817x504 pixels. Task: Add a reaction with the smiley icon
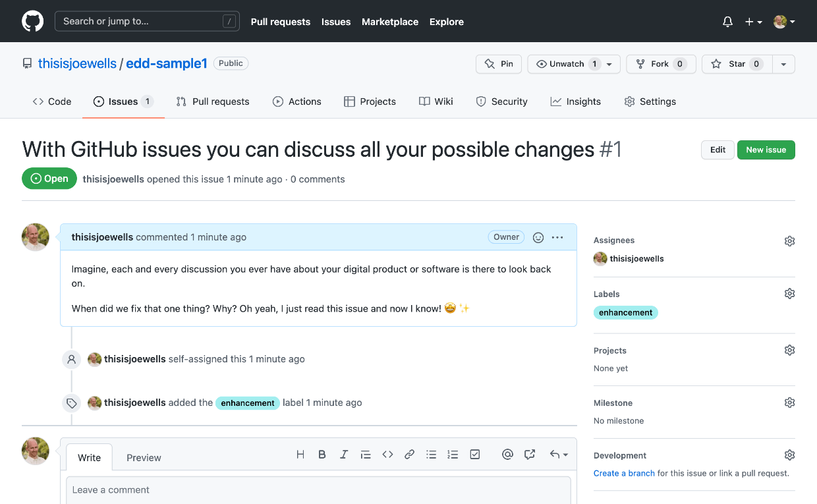pyautogui.click(x=538, y=237)
